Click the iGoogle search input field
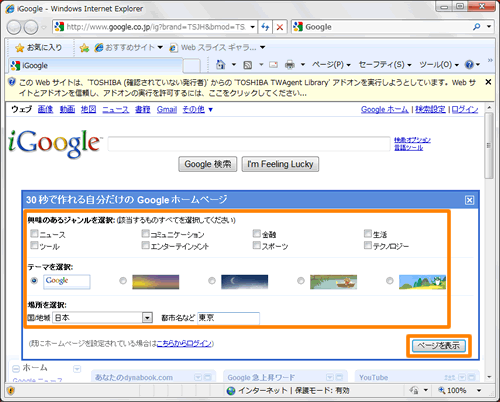 (249, 144)
